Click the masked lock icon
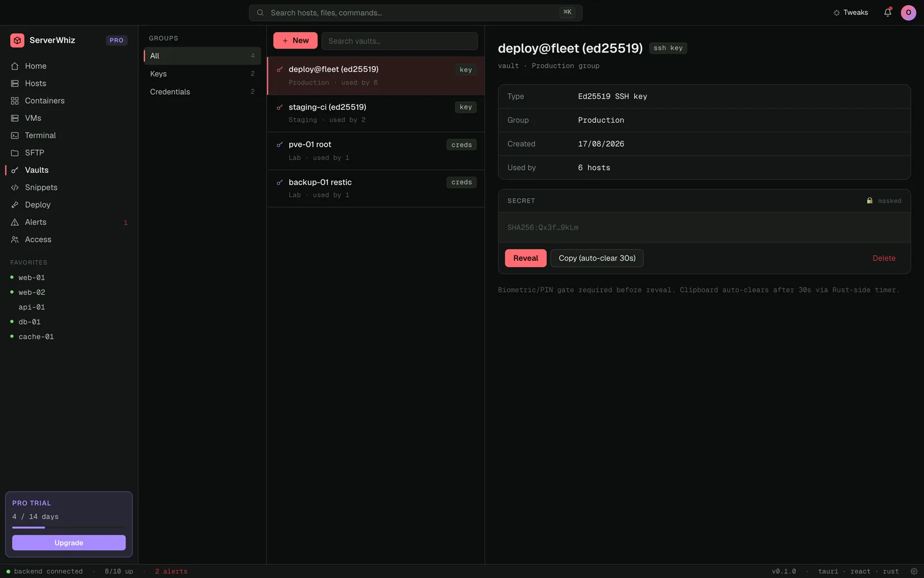 [870, 201]
